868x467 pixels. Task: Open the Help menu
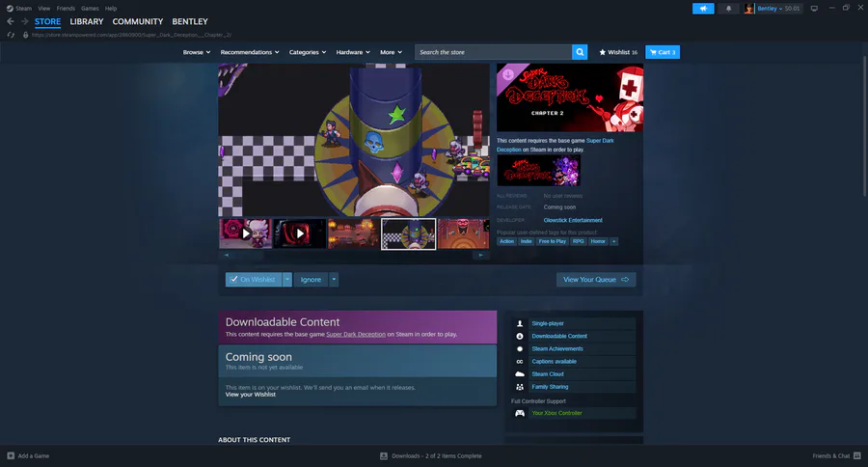click(x=111, y=9)
